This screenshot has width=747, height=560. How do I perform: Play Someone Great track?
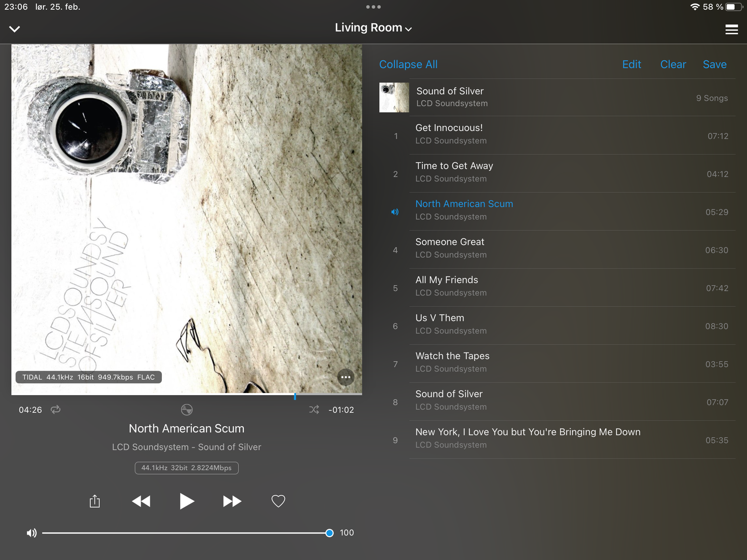pyautogui.click(x=557, y=249)
